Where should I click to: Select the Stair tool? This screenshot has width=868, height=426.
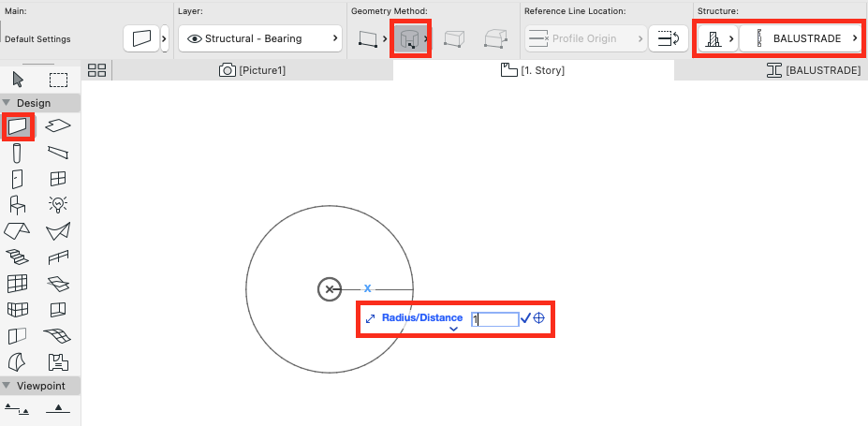(17, 257)
